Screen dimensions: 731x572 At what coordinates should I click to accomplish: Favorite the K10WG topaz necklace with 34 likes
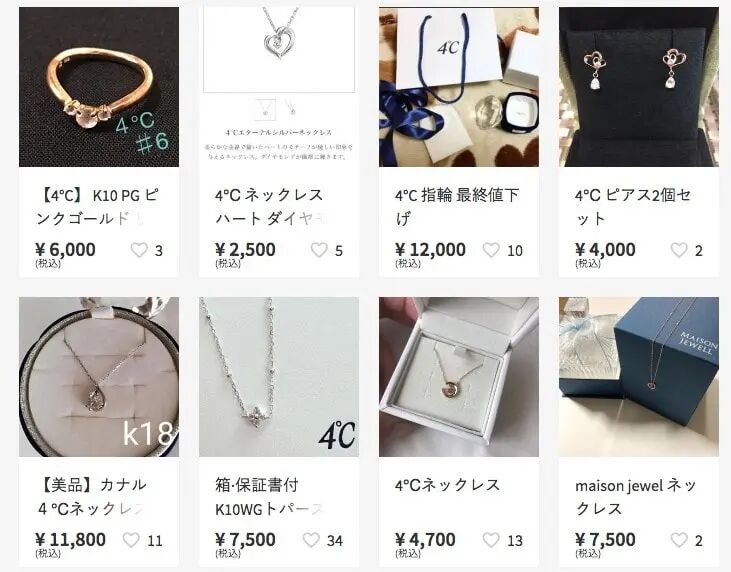point(311,540)
